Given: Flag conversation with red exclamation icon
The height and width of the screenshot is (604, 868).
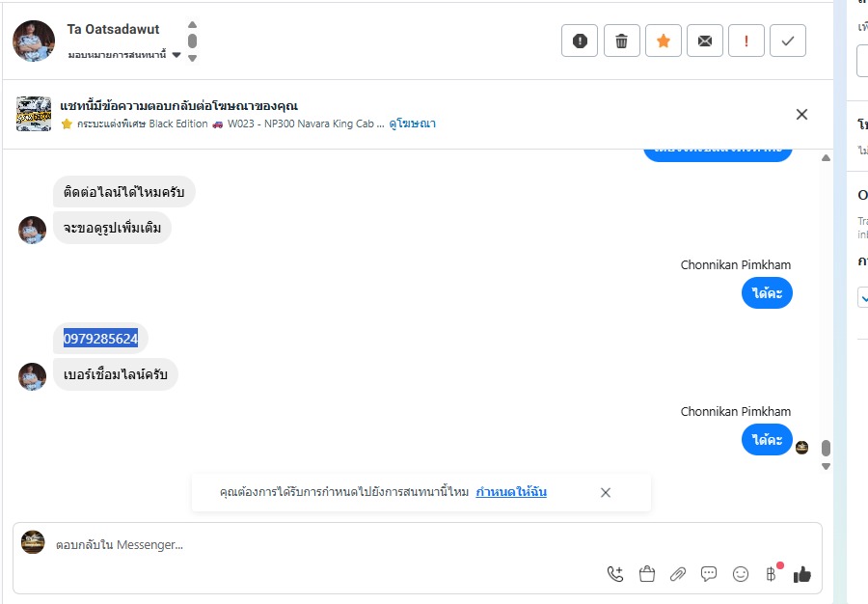Looking at the screenshot, I should [746, 41].
